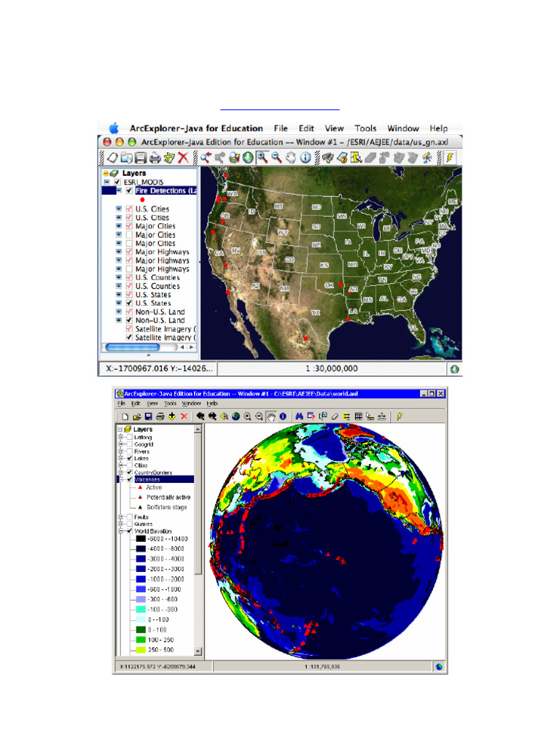Expand Rivers layer tree node
The image size is (560, 747).
pyautogui.click(x=121, y=451)
